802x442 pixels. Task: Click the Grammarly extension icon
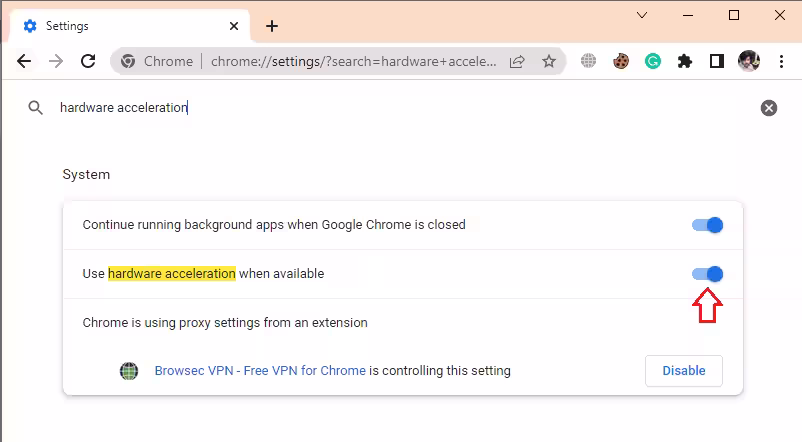tap(652, 61)
